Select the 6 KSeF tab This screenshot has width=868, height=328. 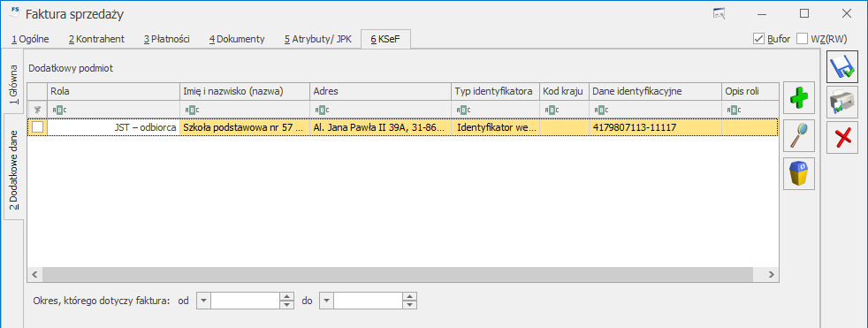pos(385,39)
